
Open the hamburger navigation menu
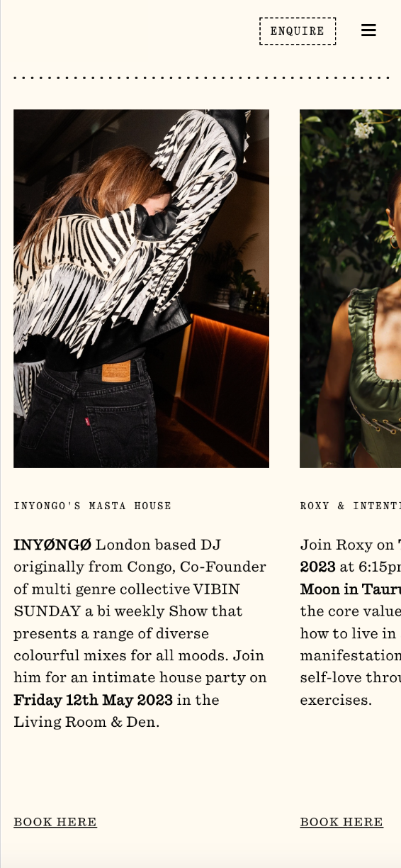(368, 30)
